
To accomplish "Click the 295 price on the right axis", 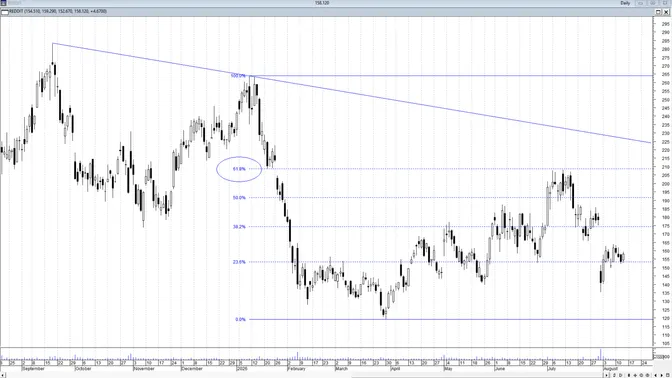I will [x=666, y=24].
